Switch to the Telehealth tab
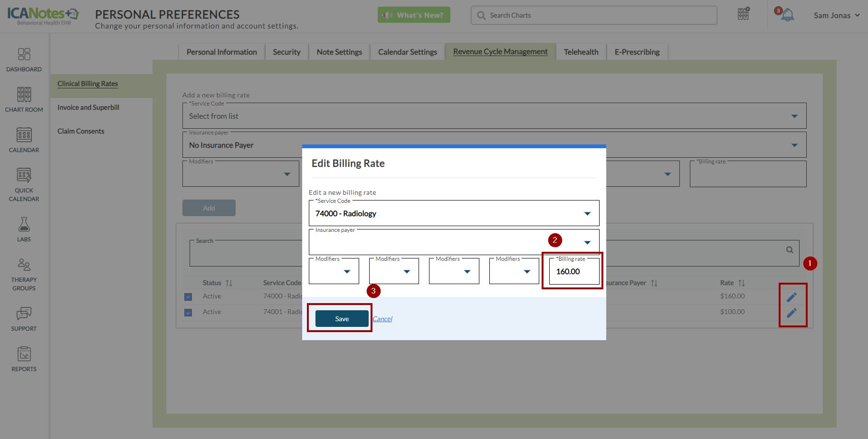868x439 pixels. pos(581,52)
